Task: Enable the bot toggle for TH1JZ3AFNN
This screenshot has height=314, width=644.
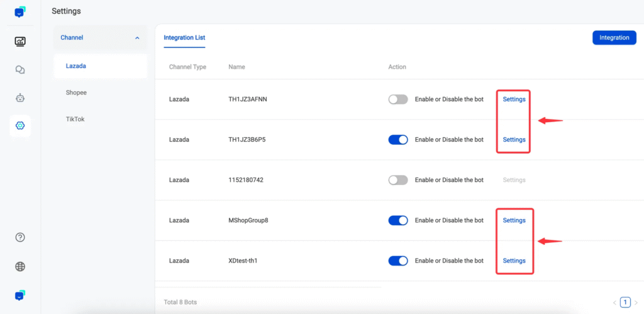Action: click(398, 99)
